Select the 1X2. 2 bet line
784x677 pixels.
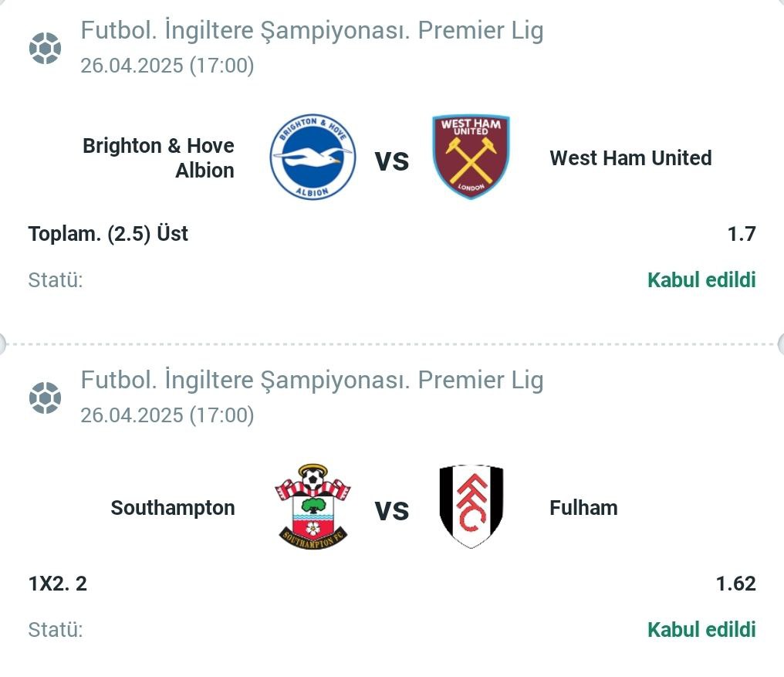click(58, 584)
